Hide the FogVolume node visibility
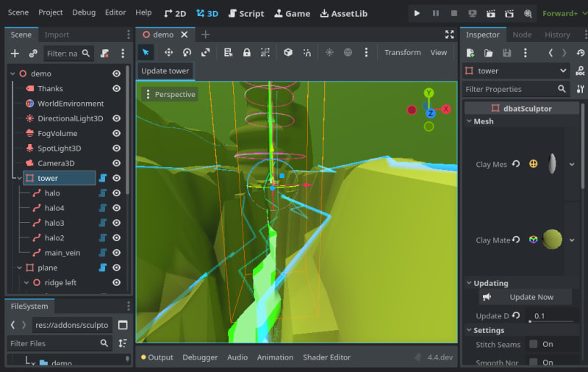The width and height of the screenshot is (588, 372). [116, 134]
